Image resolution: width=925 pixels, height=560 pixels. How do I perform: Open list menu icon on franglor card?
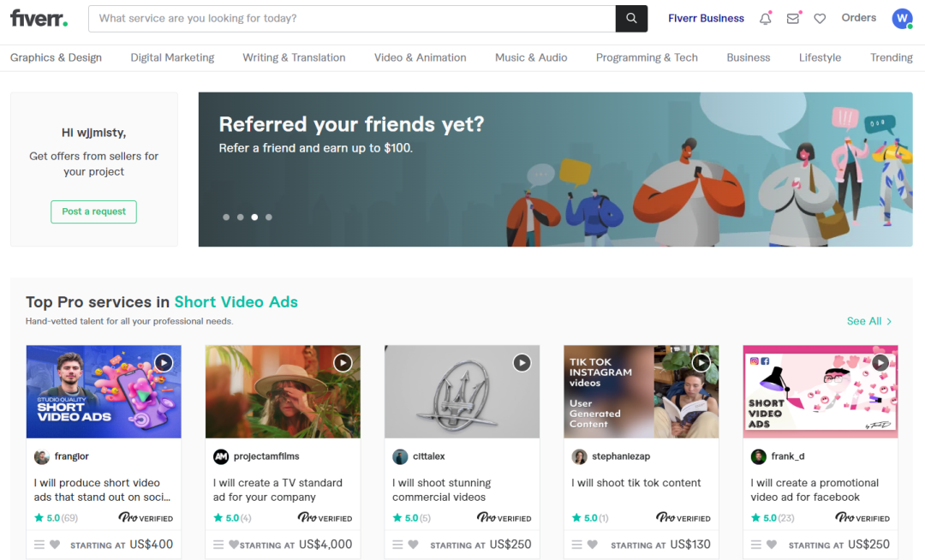[x=39, y=545]
